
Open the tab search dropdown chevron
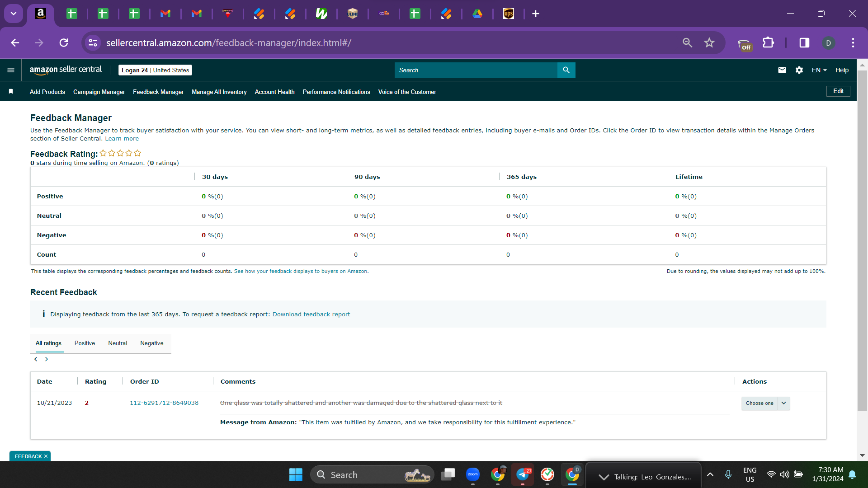point(14,14)
